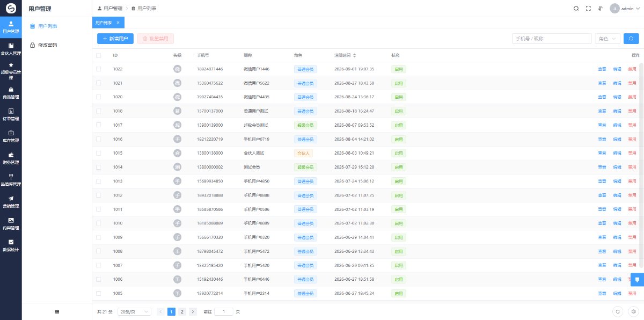Open 订单管理 in the sidebar
Viewport: 644px width, 320px height.
11,114
